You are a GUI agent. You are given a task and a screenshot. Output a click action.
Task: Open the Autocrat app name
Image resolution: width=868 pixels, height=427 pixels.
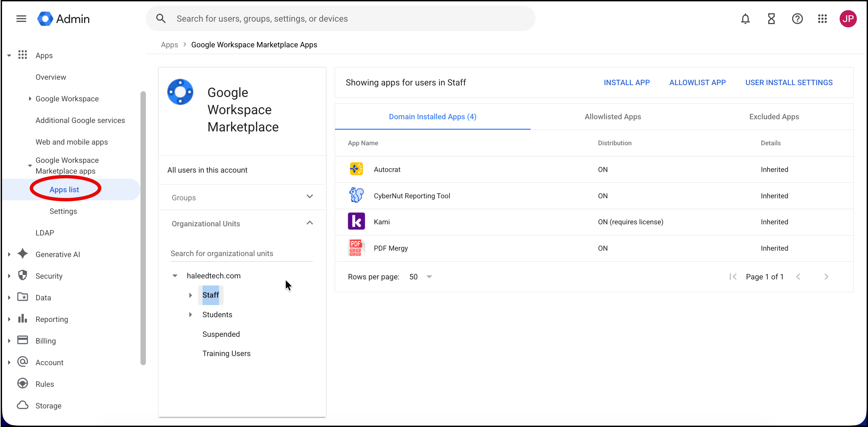(x=387, y=169)
